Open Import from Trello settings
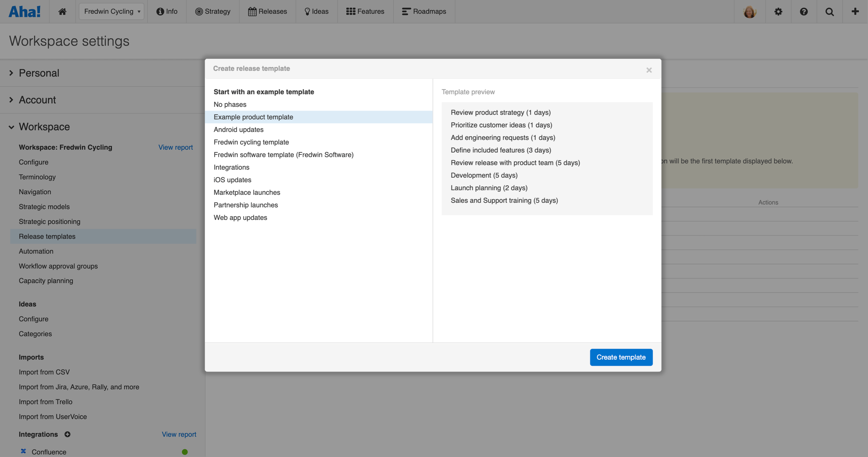 point(45,401)
